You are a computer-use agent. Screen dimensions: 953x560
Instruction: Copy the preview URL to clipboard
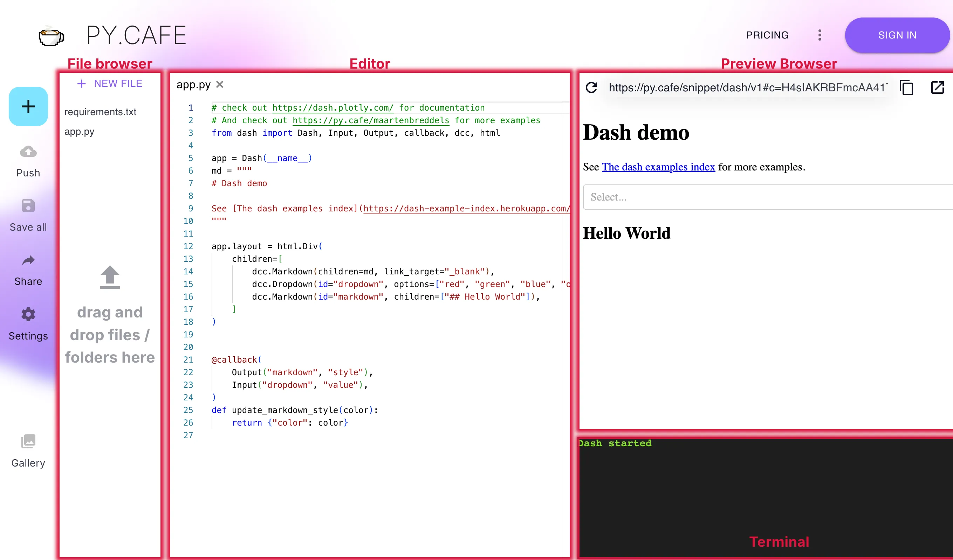[906, 87]
